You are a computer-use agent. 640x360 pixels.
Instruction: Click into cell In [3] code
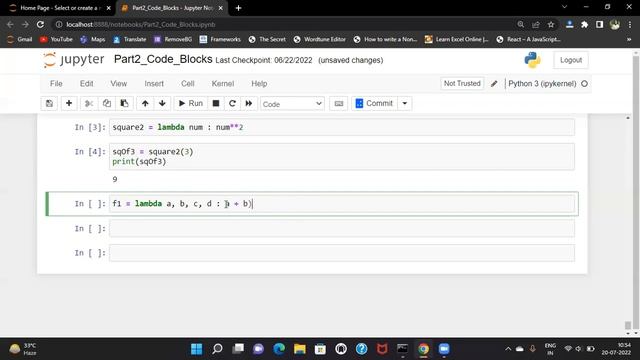click(342, 127)
